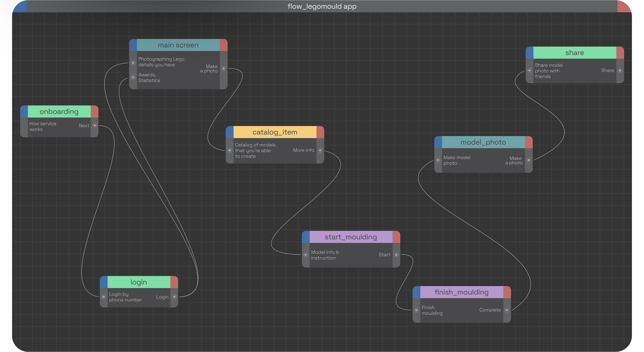
Task: Select the catalog_item node title bar
Action: click(x=275, y=132)
